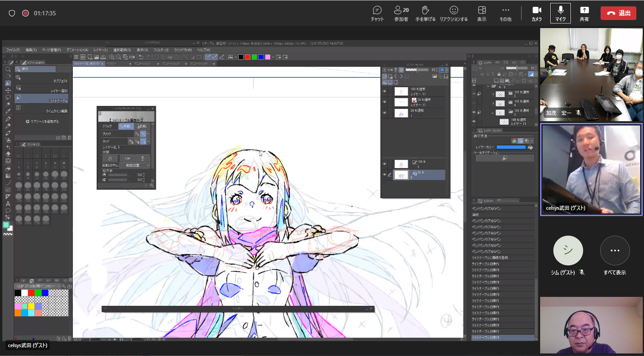Select the Eyedropper tool
Image resolution: width=644 pixels, height=356 pixels.
tap(8, 111)
